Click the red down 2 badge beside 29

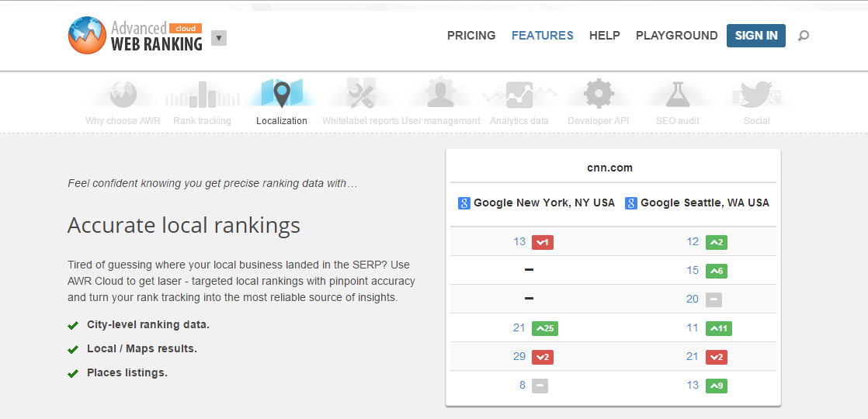[x=543, y=357]
